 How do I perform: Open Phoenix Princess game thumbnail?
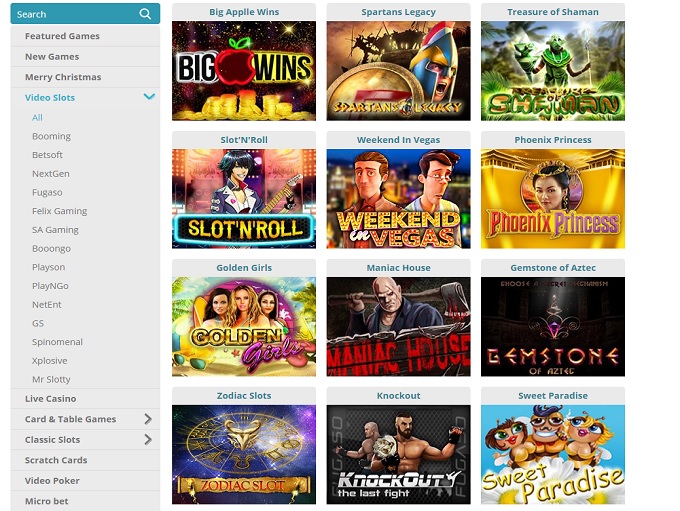[552, 199]
